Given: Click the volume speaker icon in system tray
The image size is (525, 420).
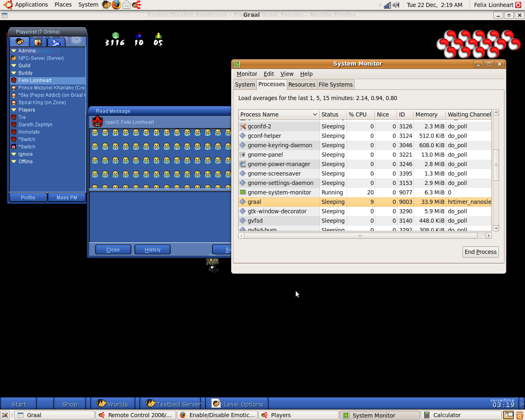Looking at the screenshot, I should coord(396,5).
